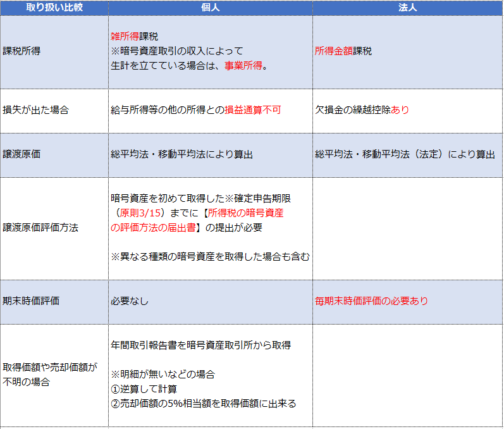Click the 毎期末時価評価の必要あり cell

371,301
